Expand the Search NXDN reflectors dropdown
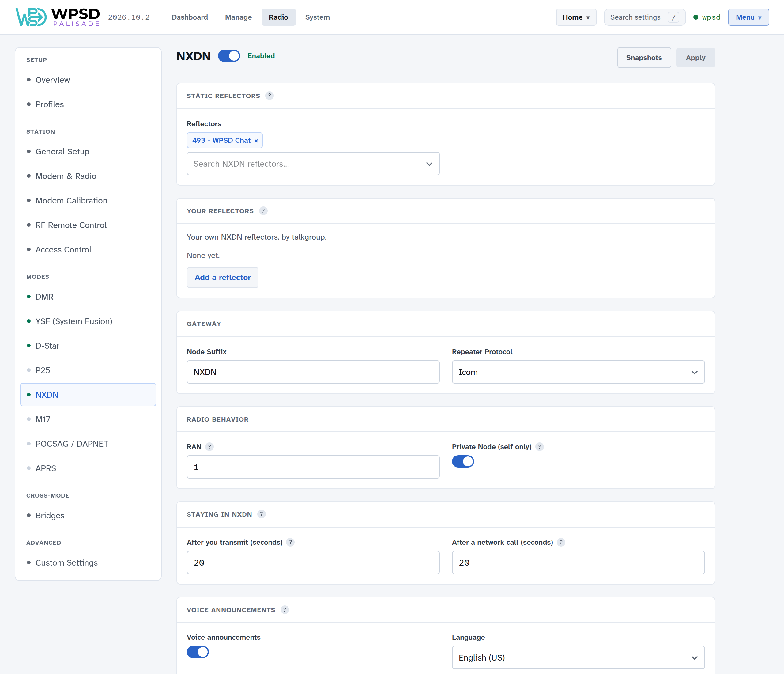The width and height of the screenshot is (784, 674). (x=313, y=164)
